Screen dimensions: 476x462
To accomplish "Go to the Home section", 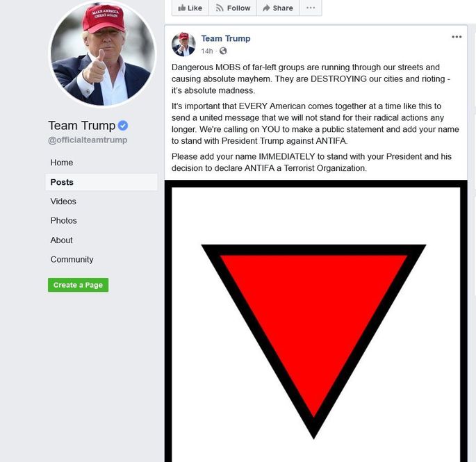I will pos(62,163).
